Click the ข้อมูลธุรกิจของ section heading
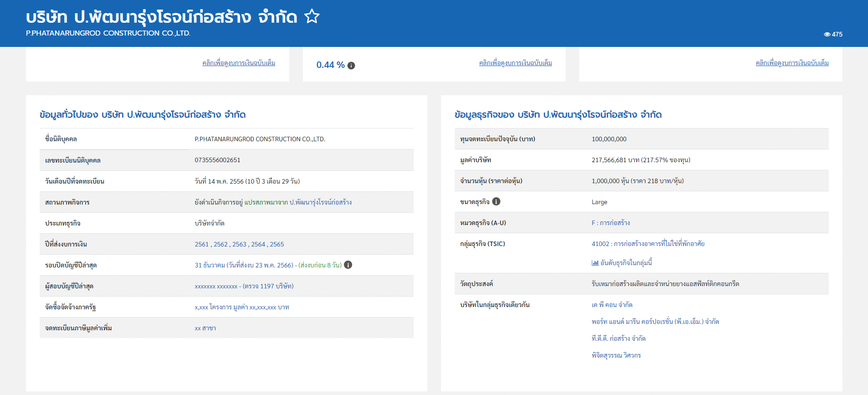868x395 pixels. 558,114
